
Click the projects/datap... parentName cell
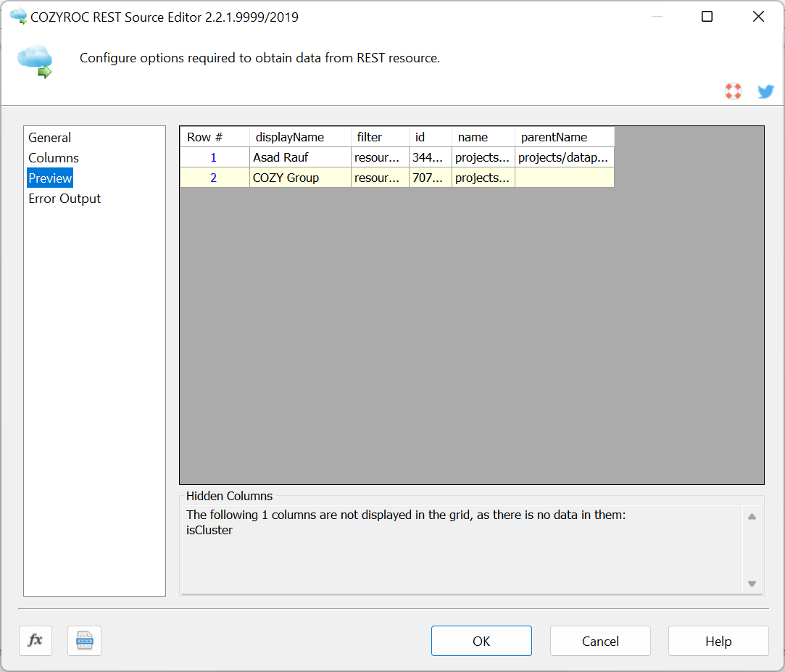coord(565,157)
